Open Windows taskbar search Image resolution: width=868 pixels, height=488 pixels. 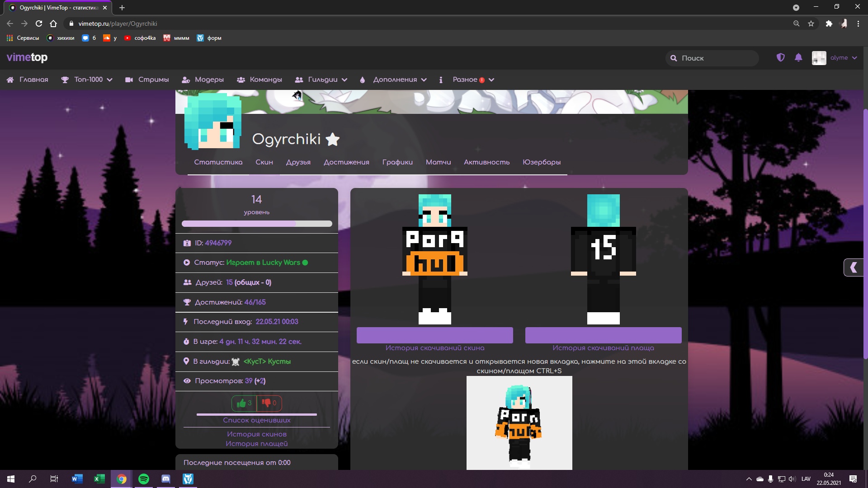[33, 479]
